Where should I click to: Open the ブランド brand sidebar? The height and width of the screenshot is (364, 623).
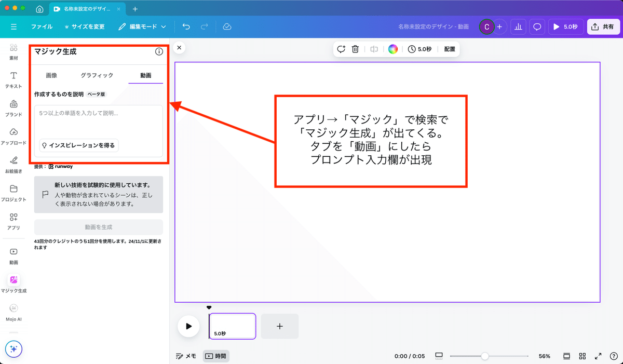coord(14,108)
